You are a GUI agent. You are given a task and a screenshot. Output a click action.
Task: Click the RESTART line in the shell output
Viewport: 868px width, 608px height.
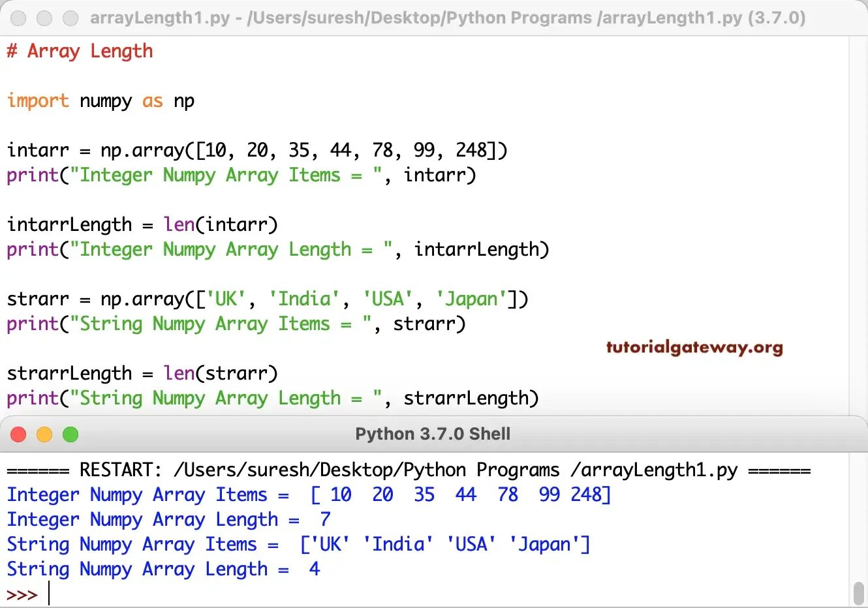[409, 470]
